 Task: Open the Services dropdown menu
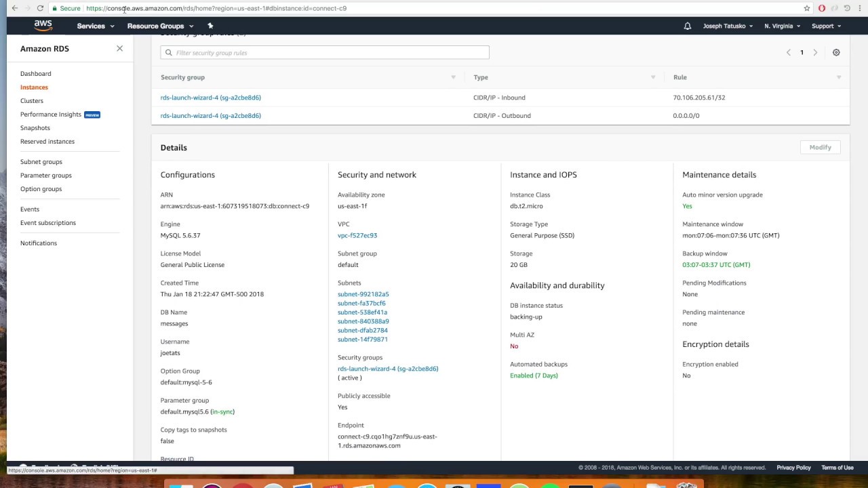point(96,26)
